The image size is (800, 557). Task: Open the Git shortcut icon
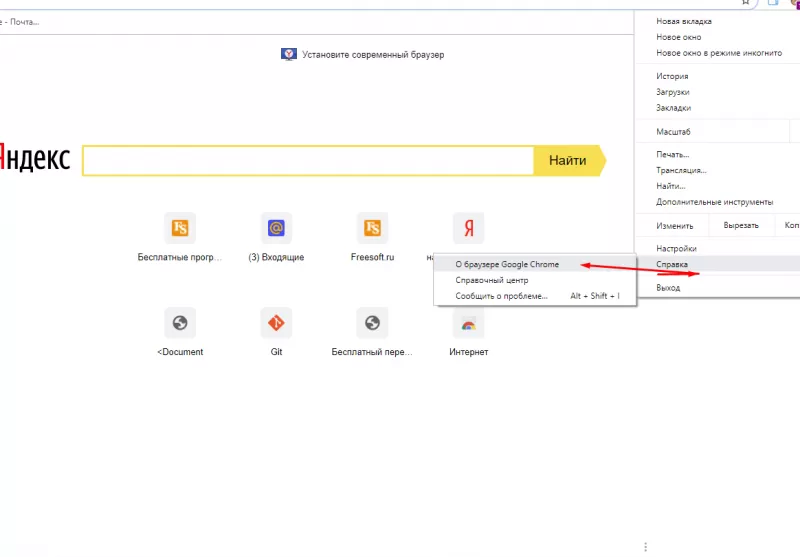click(276, 322)
